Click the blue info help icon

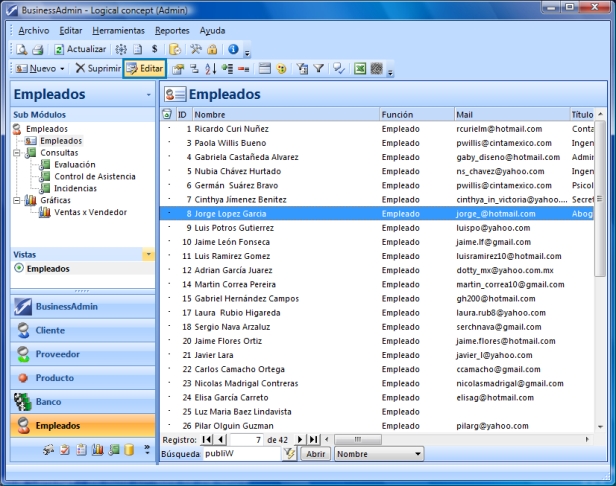click(232, 48)
